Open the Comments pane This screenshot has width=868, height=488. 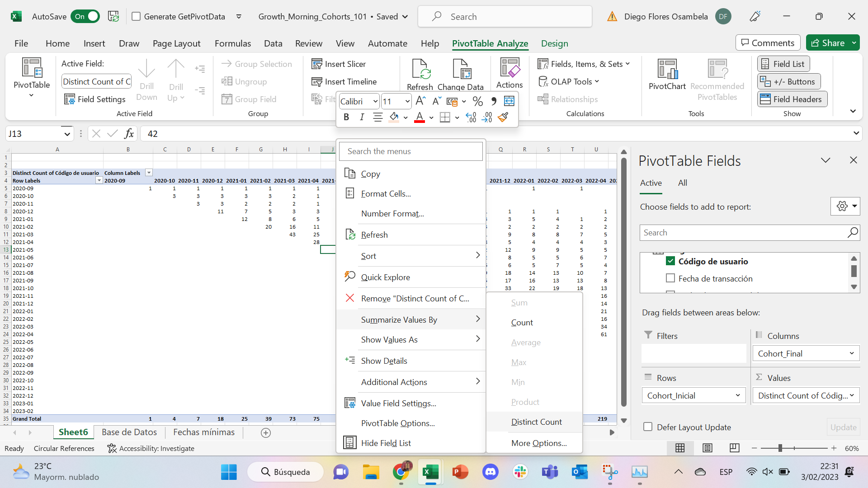tap(767, 42)
